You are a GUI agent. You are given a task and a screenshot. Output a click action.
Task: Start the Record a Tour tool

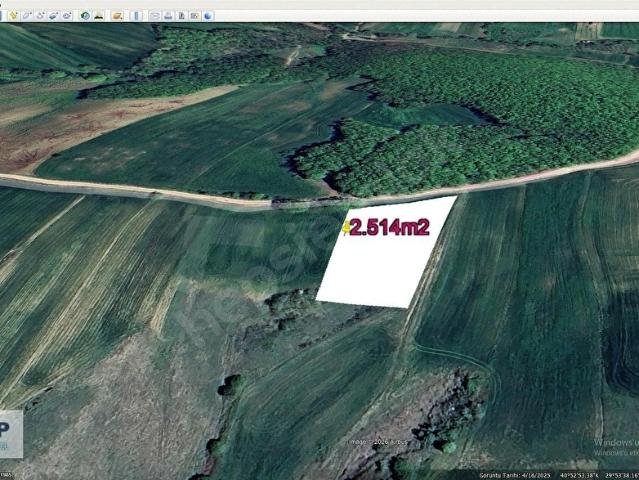[67, 15]
